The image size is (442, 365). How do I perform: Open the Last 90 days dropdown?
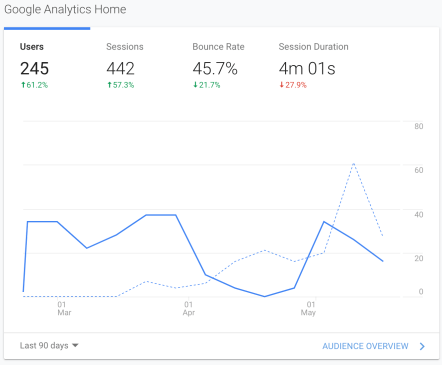click(49, 346)
